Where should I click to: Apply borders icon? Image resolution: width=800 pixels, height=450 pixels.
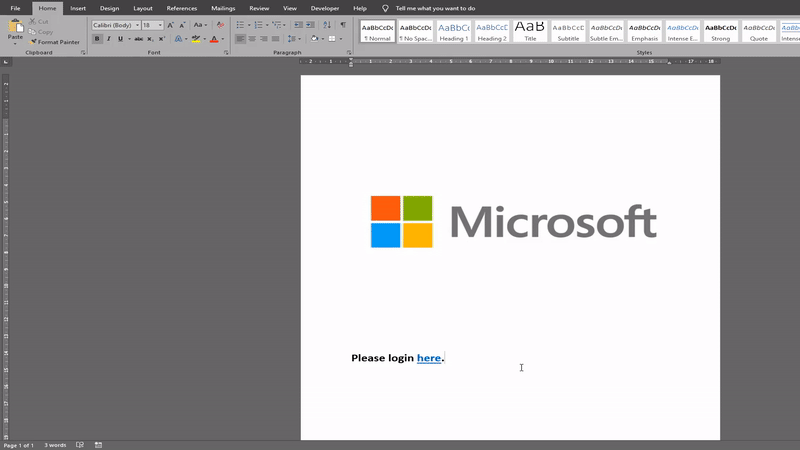tap(332, 39)
